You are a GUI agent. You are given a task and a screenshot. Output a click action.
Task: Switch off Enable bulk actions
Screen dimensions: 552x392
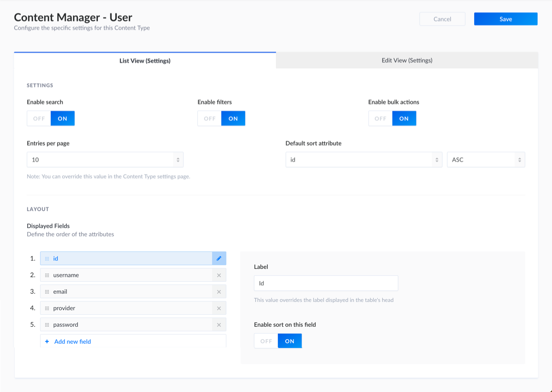coord(380,118)
